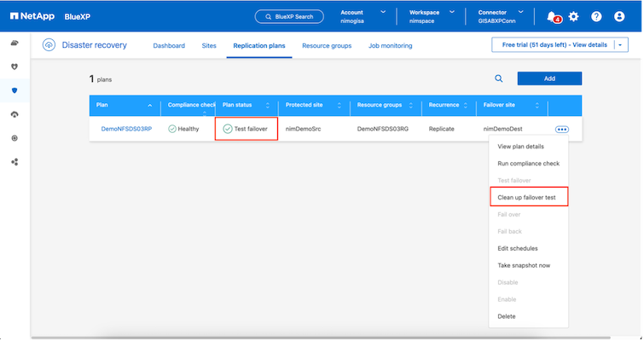
Task: Sort by the Failover site column
Action: click(x=537, y=106)
